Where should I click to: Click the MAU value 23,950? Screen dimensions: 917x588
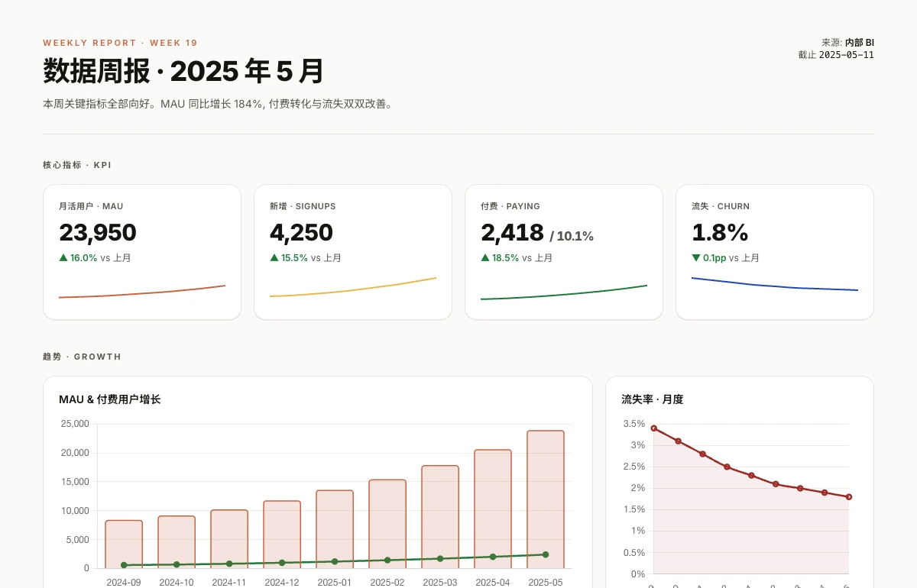click(98, 232)
